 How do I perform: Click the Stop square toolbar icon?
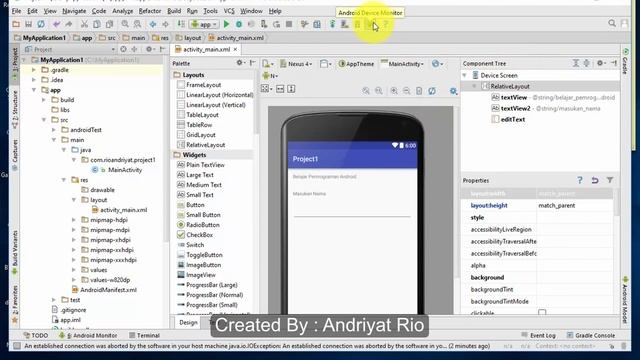[289, 24]
